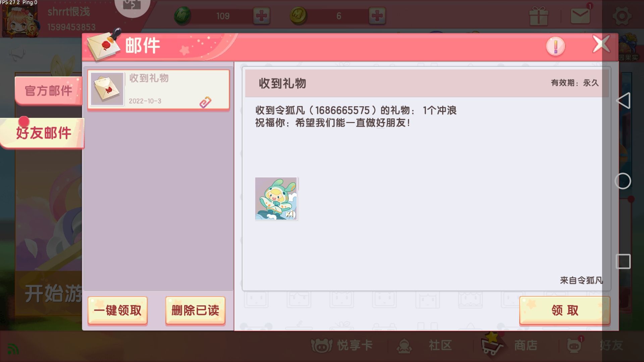
Task: Add green gems with plus icon
Action: [261, 16]
